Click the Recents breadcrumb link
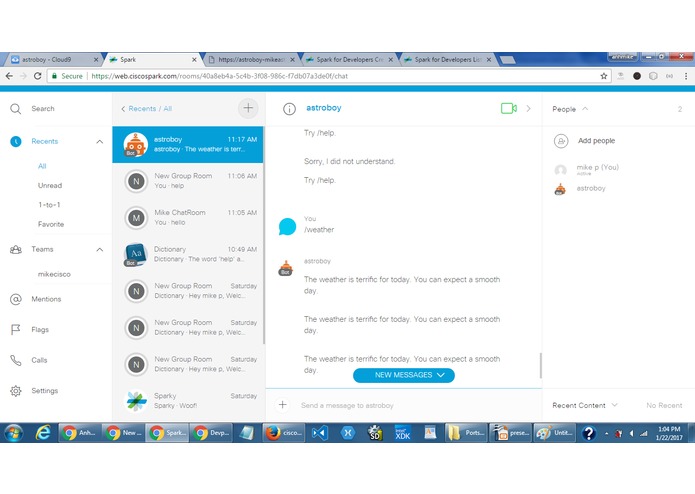The height and width of the screenshot is (494, 695). (x=142, y=109)
